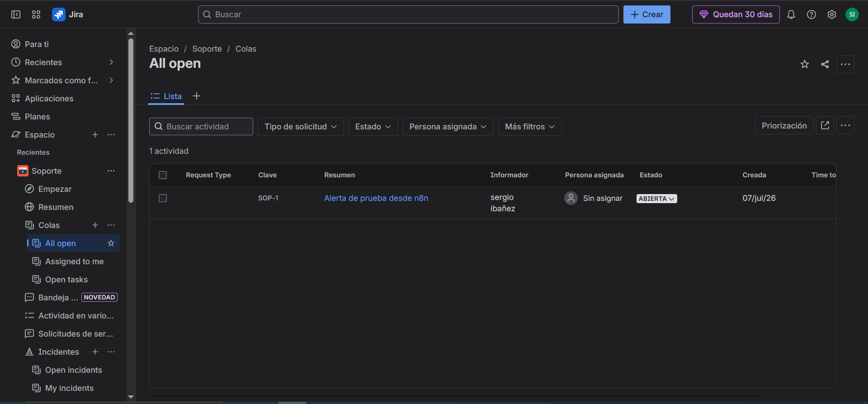The image size is (868, 404).
Task: Star the All open queue page
Action: (x=804, y=64)
